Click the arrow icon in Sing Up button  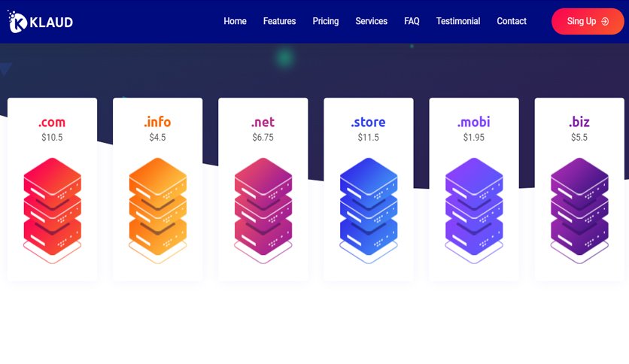(605, 22)
